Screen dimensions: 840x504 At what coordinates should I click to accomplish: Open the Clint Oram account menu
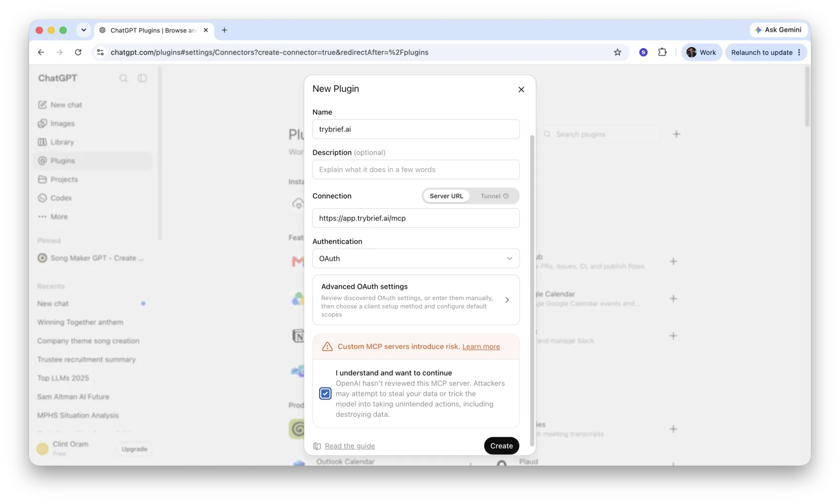tap(70, 448)
